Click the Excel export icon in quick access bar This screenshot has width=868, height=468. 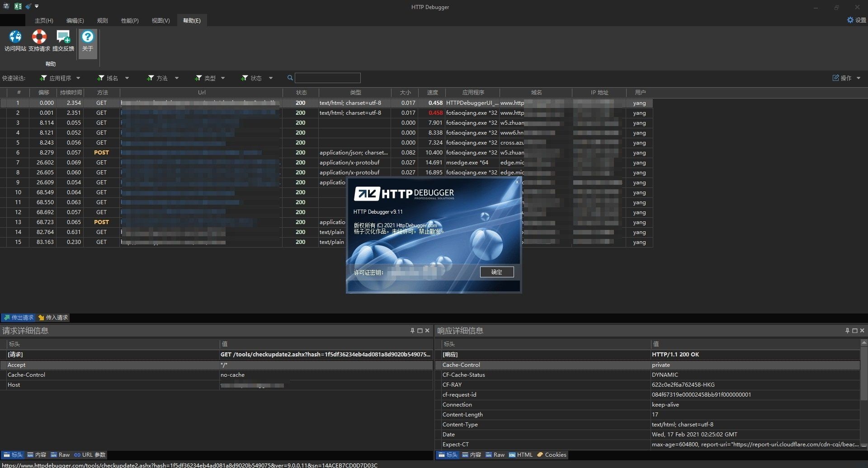coord(18,6)
